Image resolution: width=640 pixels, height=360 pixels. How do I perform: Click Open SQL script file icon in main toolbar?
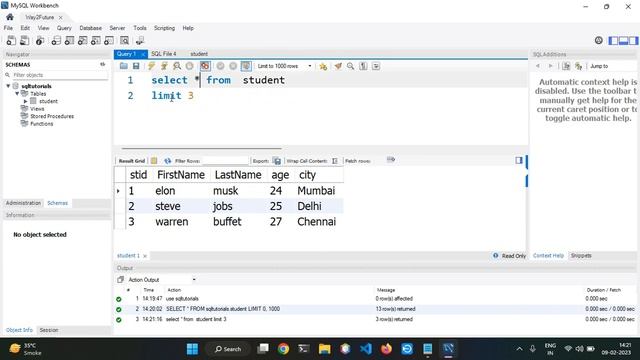(x=25, y=40)
